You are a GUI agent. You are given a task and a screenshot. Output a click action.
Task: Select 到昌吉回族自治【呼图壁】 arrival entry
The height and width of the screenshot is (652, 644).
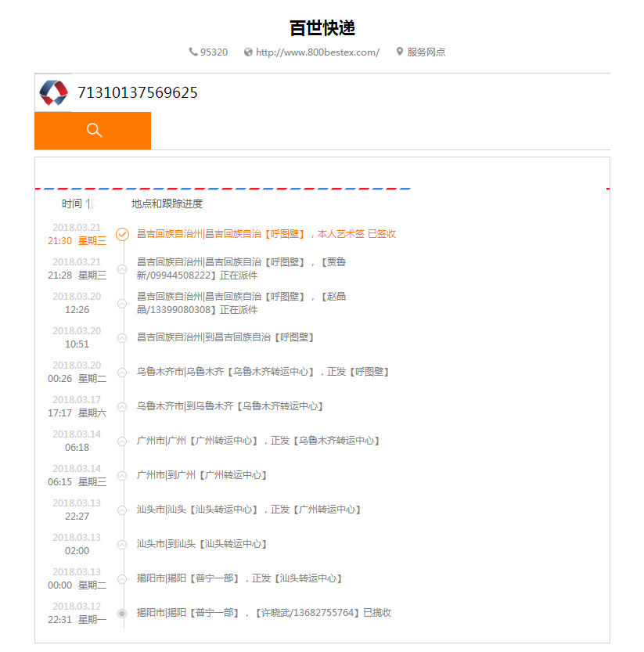pos(225,337)
